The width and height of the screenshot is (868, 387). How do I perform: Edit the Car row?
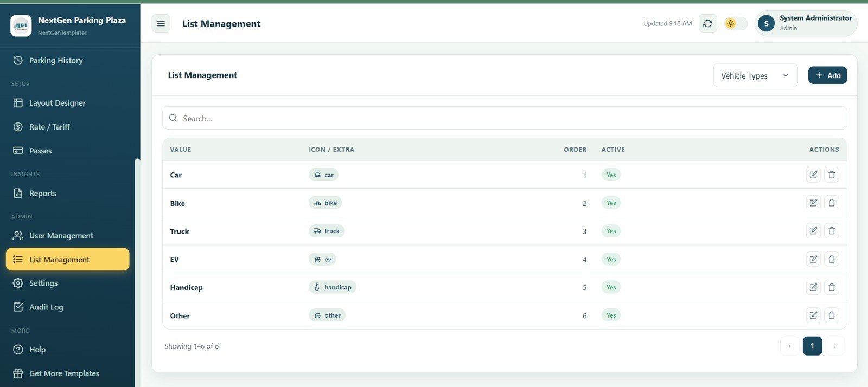(813, 175)
